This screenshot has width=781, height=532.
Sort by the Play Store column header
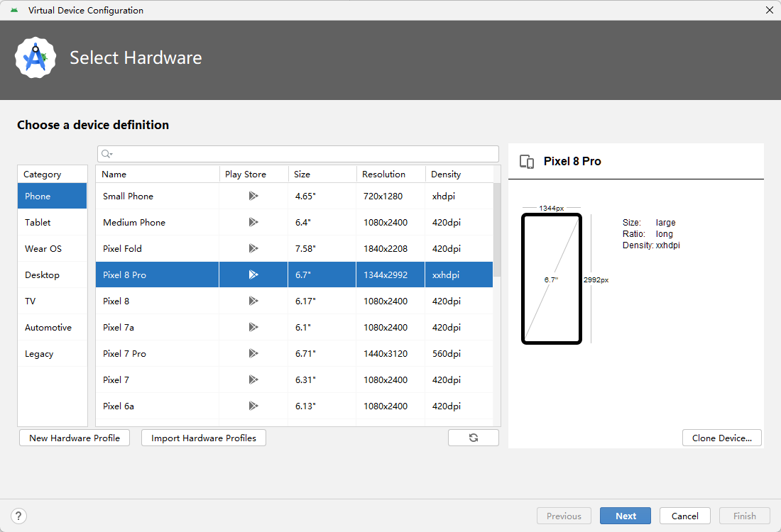pyautogui.click(x=253, y=174)
